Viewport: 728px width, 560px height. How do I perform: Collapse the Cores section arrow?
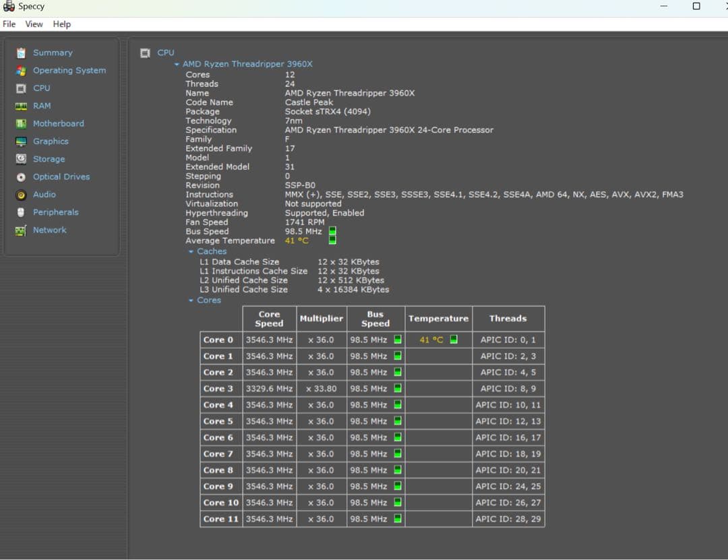pyautogui.click(x=191, y=301)
